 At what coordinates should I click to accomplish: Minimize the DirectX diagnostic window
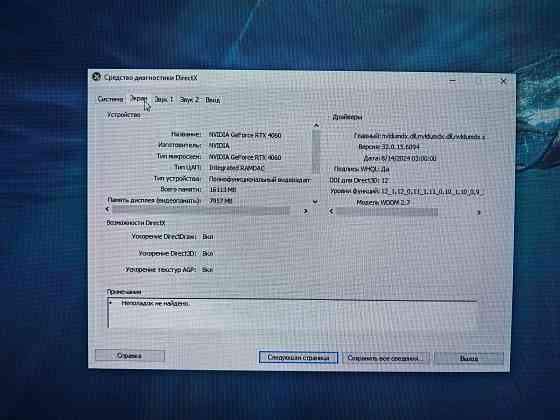point(452,81)
